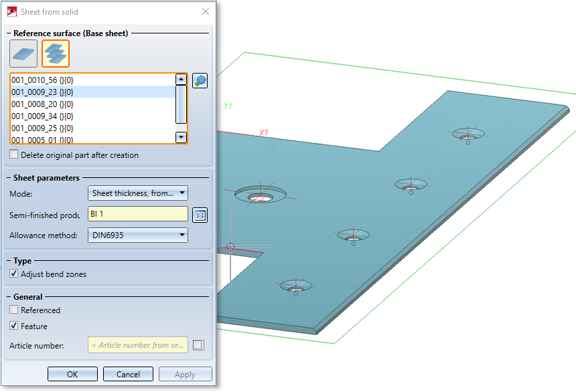Open the semi-finished product catalogue icon
576x392 pixels.
pos(200,215)
